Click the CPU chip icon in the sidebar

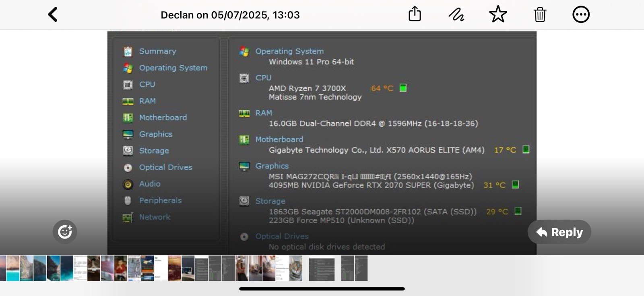point(128,84)
